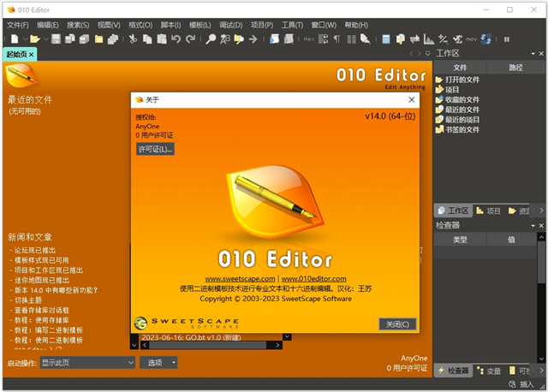Click the Histogram chart toolbar icon

pos(428,39)
